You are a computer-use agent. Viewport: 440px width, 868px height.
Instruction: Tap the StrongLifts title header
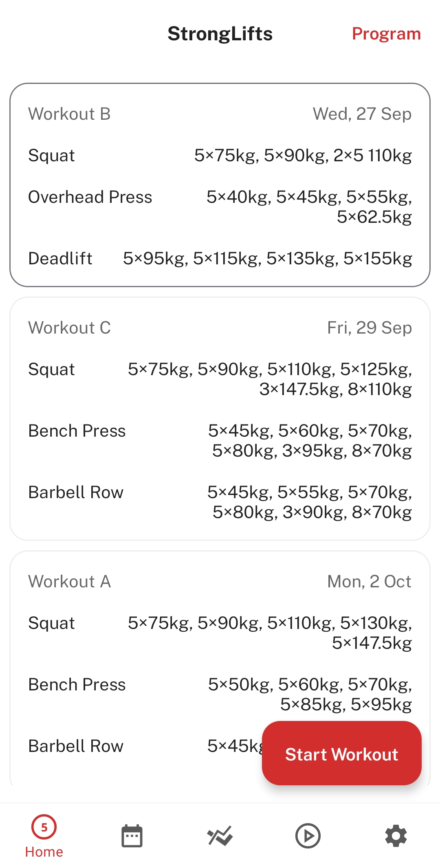[x=220, y=34]
